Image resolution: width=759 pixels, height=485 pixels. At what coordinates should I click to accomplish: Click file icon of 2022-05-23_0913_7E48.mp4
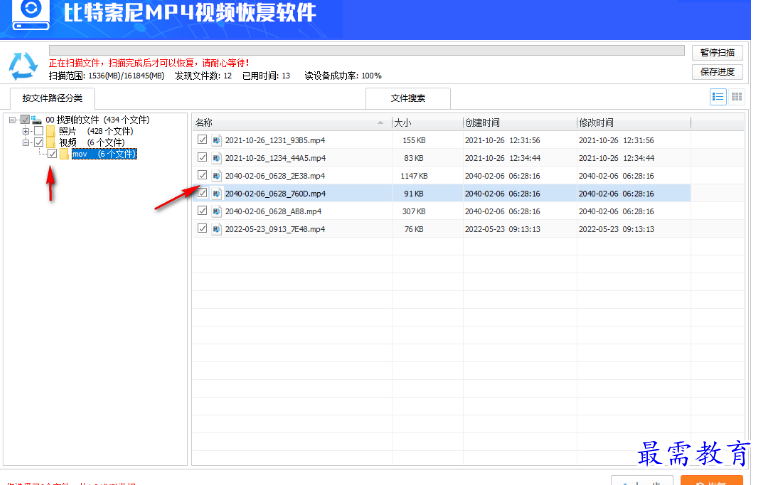tap(216, 229)
